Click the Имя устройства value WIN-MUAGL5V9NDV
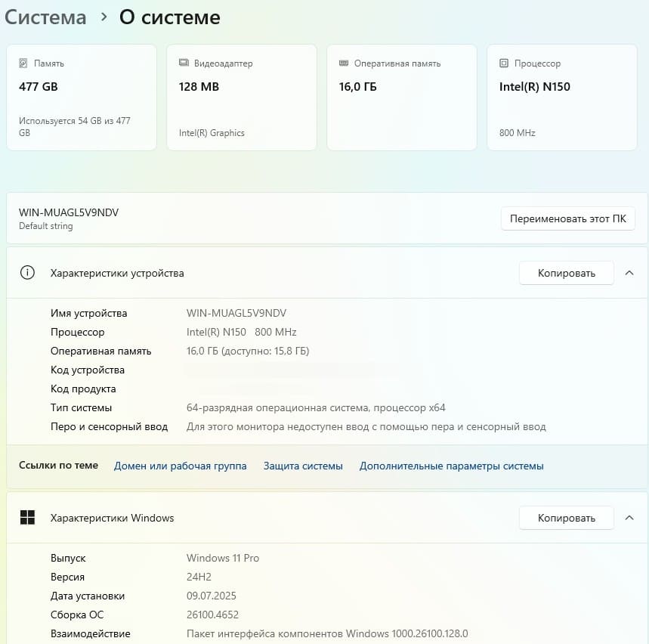The image size is (649, 644). [236, 313]
